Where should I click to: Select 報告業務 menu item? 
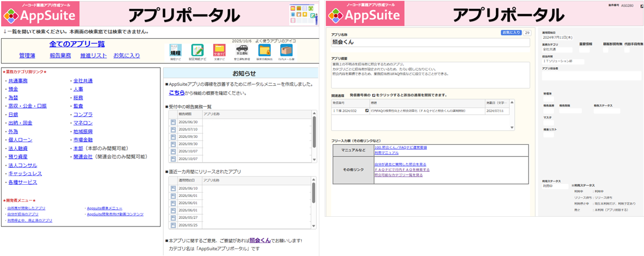[x=60, y=55]
